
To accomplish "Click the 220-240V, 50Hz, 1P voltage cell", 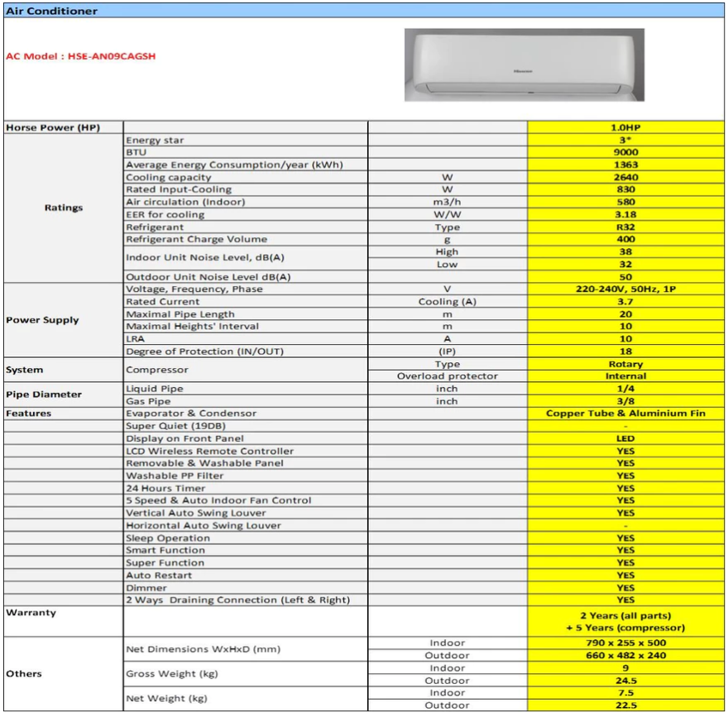I will tap(625, 289).
